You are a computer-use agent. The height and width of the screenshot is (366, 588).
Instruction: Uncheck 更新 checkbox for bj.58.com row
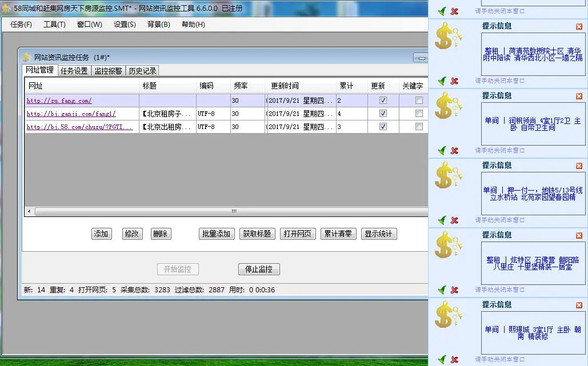pos(383,126)
